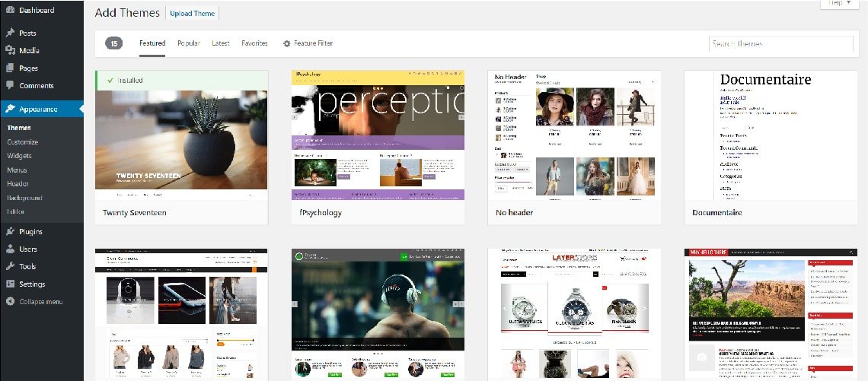Collapse the admin sidebar menu
Image resolution: width=868 pixels, height=381 pixels.
pos(42,301)
